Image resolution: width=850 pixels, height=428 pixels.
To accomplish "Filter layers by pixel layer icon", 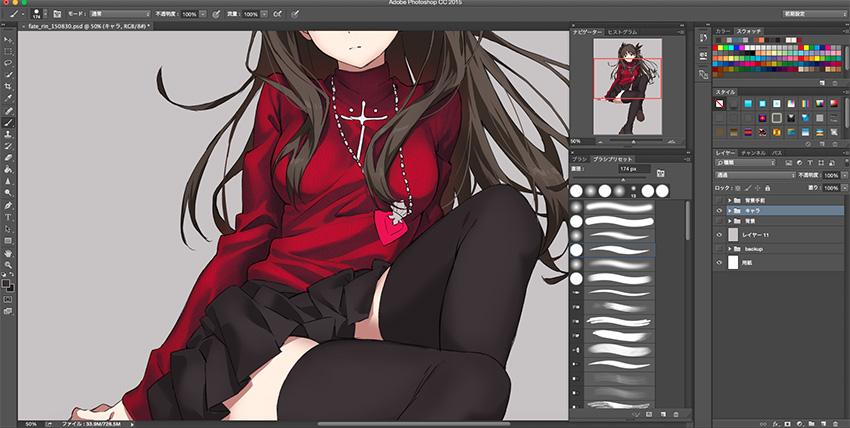I will [788, 163].
